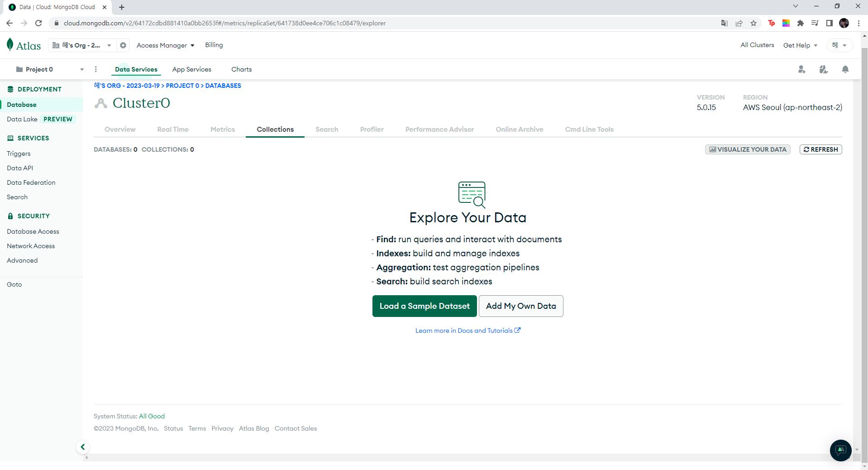The height and width of the screenshot is (470, 868).
Task: Click the Cluster0 replica set icon
Action: coord(100,103)
